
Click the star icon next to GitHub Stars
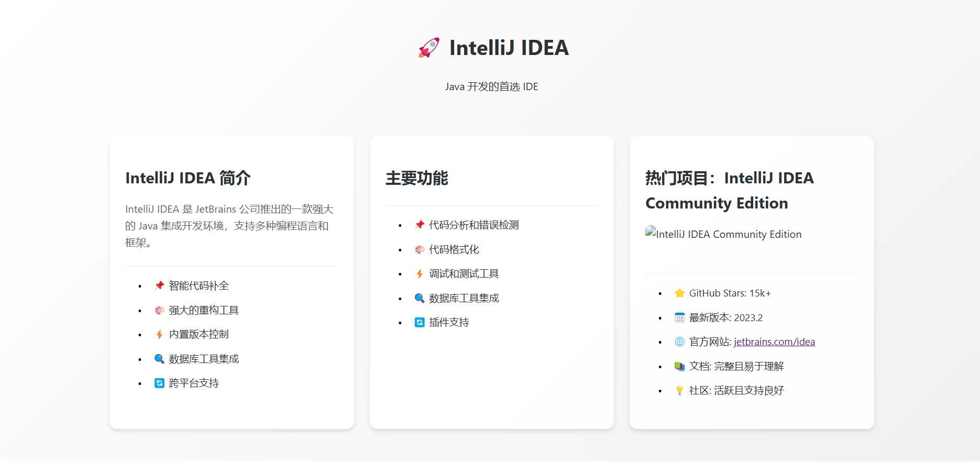tap(680, 293)
